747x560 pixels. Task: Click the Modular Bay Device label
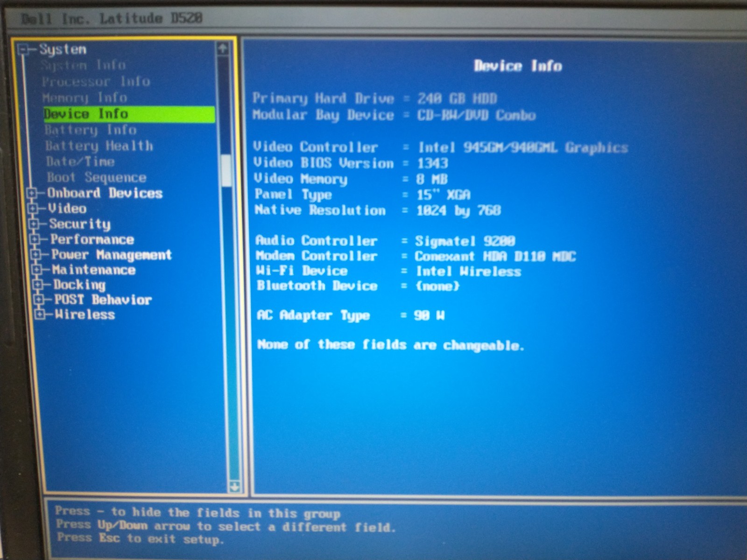tap(323, 115)
